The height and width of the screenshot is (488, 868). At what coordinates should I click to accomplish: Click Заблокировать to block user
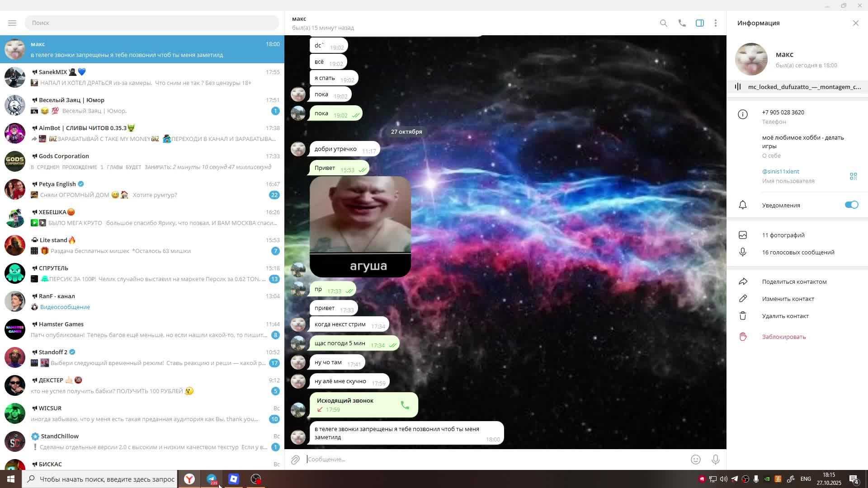pos(783,337)
